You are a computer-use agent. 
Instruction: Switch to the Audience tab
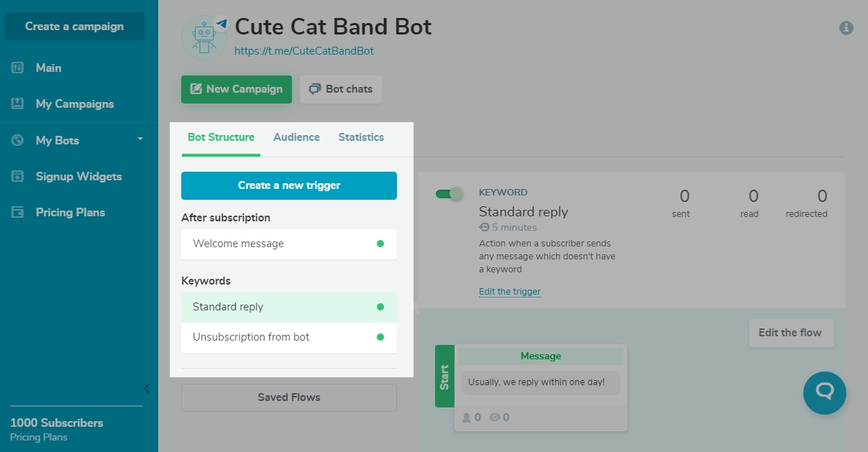click(296, 137)
